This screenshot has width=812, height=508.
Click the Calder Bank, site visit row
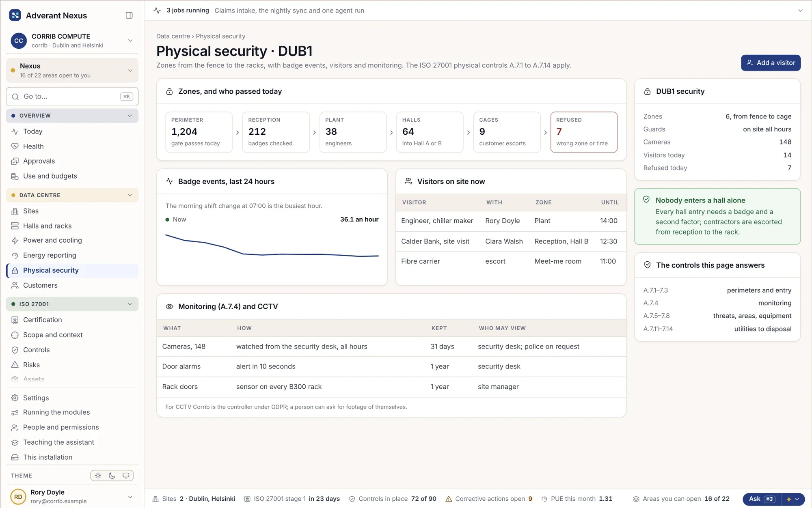(511, 241)
